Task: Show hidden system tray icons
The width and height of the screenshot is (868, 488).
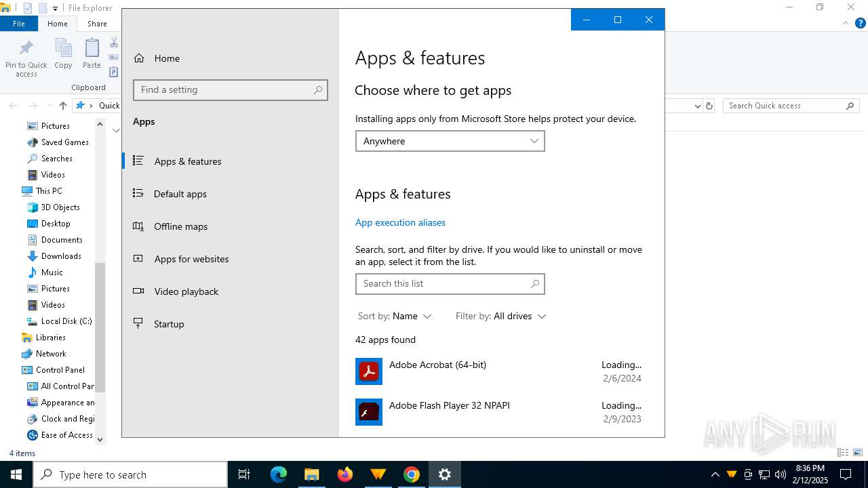Action: [715, 474]
